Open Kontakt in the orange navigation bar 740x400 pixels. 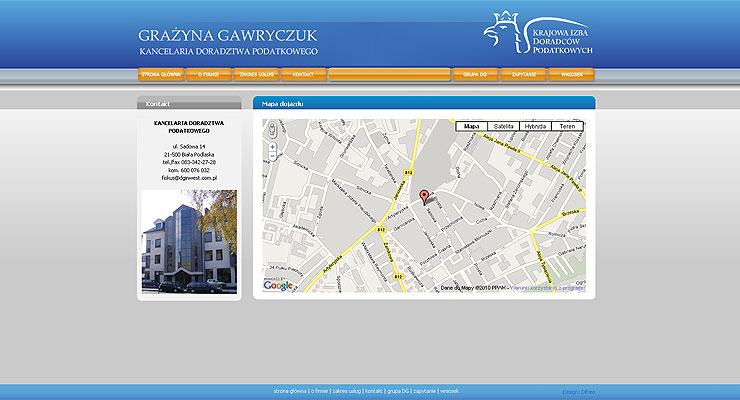point(304,74)
